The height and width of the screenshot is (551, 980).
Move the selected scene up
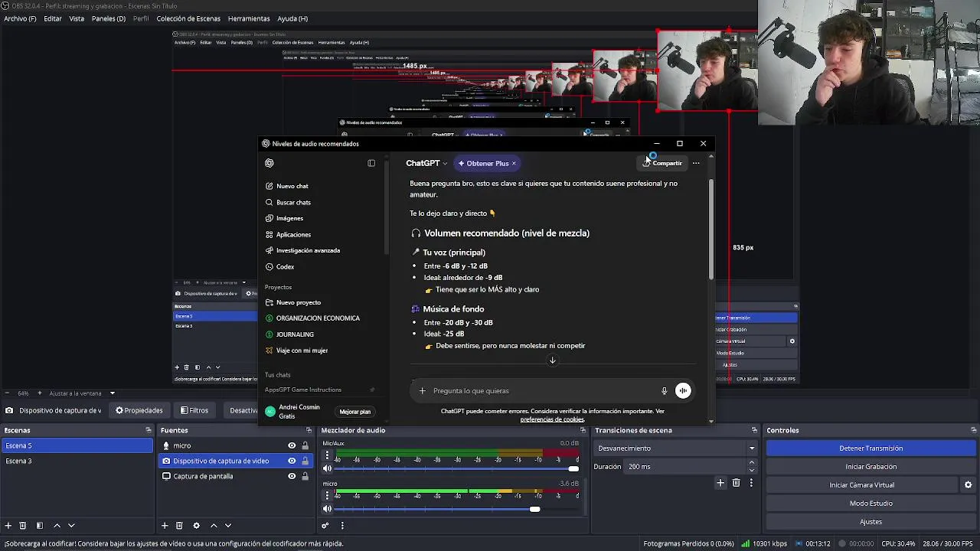pos(57,526)
